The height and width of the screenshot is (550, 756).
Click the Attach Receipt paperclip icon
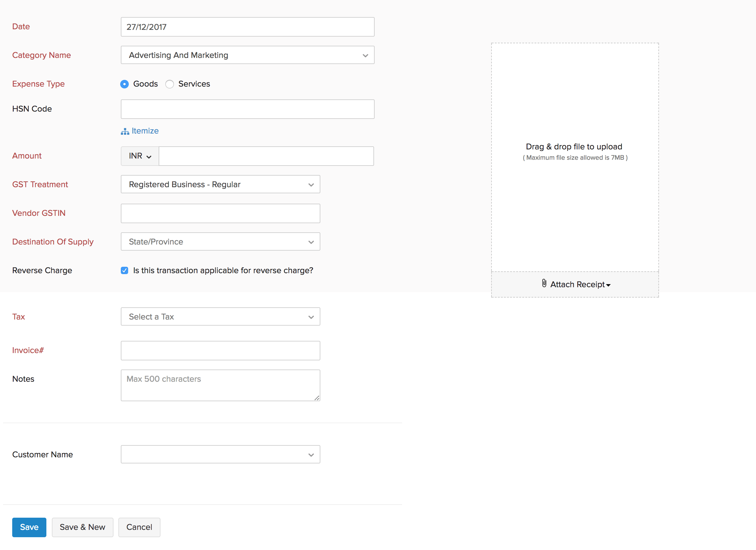pyautogui.click(x=544, y=284)
